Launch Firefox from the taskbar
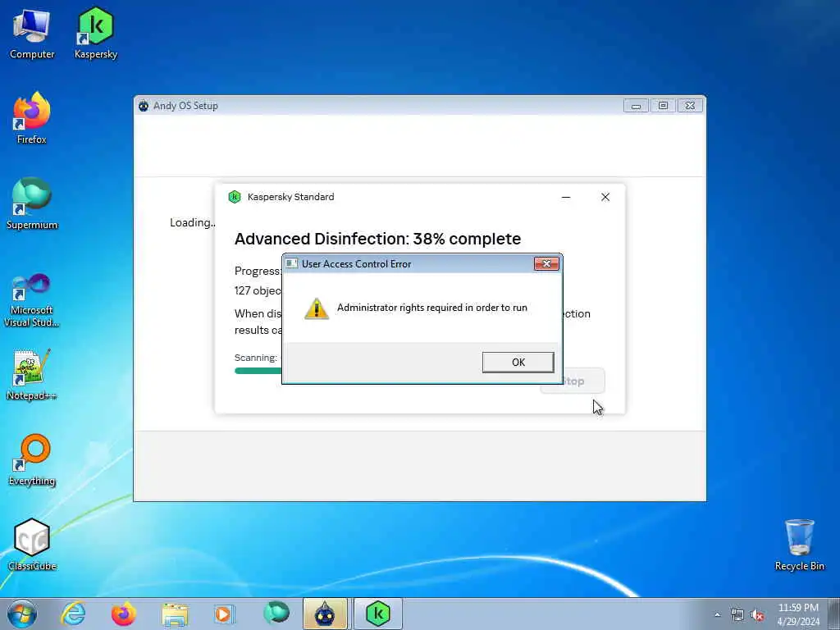This screenshot has height=630, width=840. [124, 614]
